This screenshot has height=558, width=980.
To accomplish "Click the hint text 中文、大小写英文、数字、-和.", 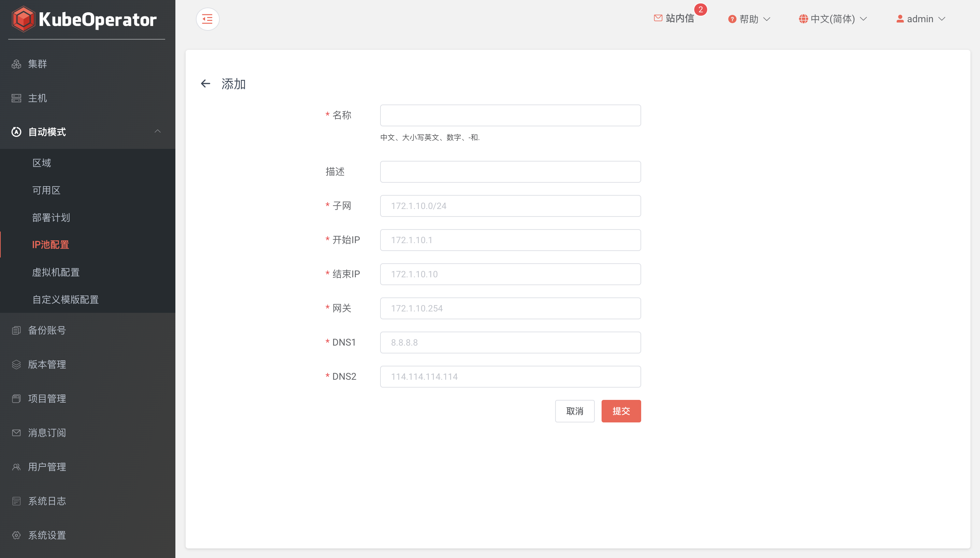I will 430,137.
